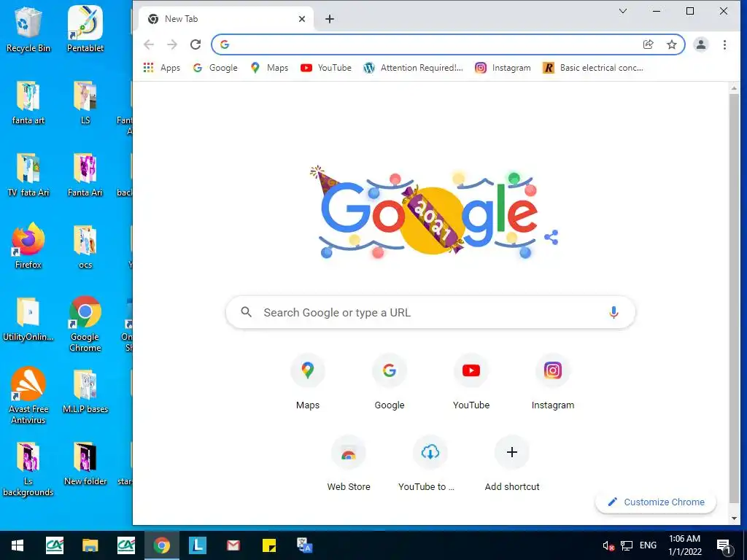Select the New folder on desktop

click(x=85, y=464)
